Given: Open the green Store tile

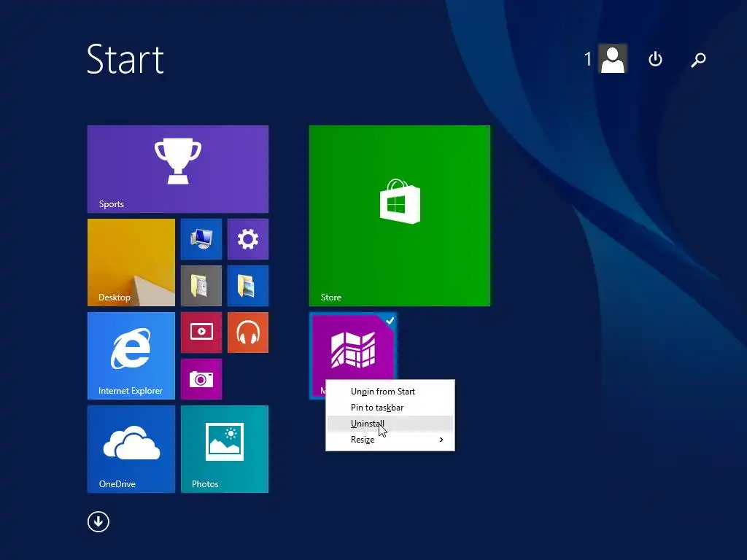Looking at the screenshot, I should (400, 216).
